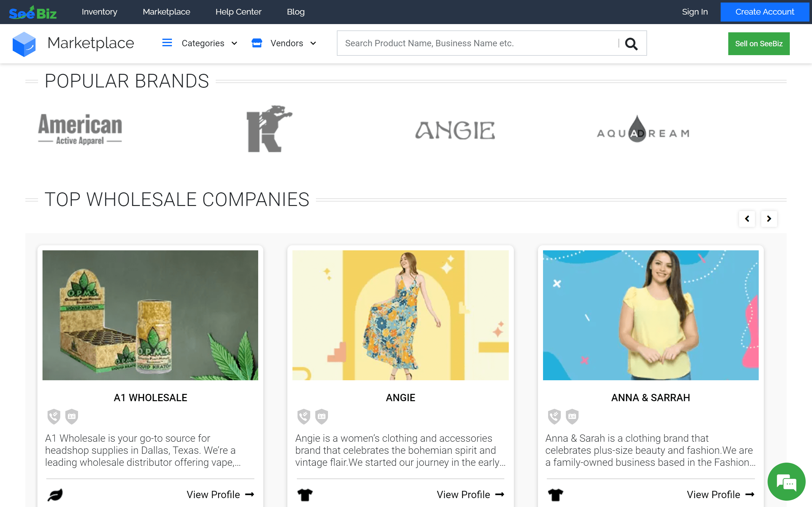The image size is (812, 507).
Task: Open the Help Center menu item
Action: click(238, 12)
